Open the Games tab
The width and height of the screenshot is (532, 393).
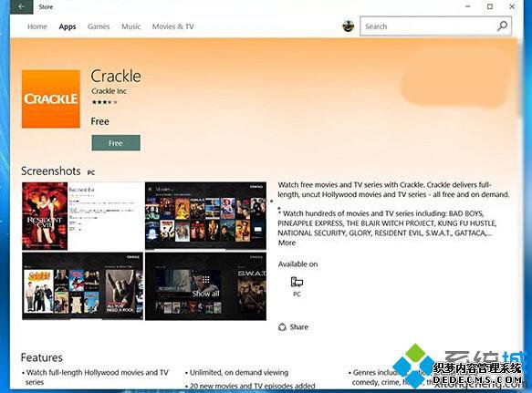point(99,26)
